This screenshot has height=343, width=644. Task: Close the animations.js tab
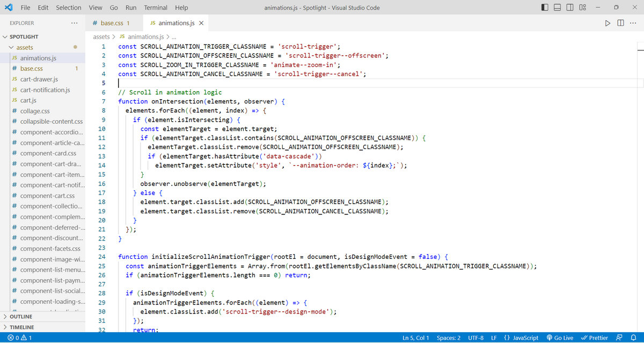(201, 23)
